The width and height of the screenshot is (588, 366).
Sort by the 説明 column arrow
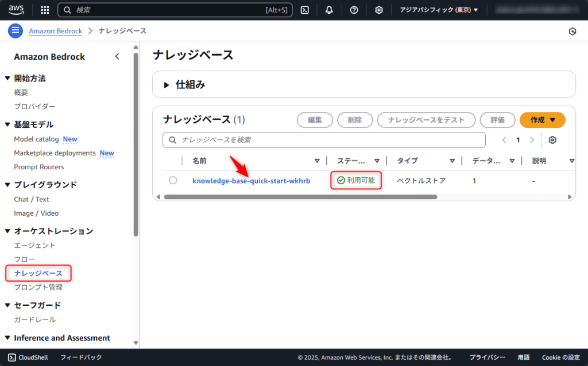coord(571,161)
